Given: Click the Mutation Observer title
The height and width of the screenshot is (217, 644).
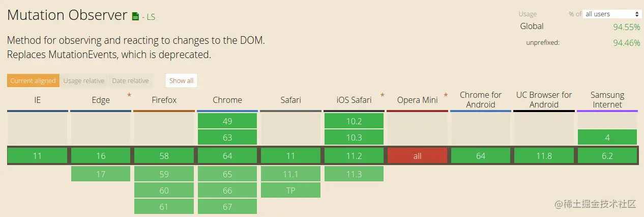Looking at the screenshot, I should [x=67, y=15].
